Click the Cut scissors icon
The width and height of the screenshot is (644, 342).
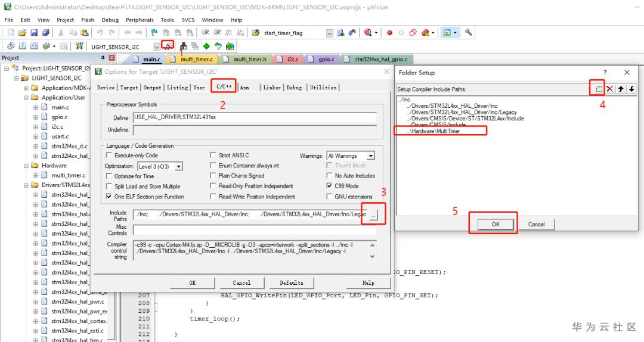(x=61, y=32)
